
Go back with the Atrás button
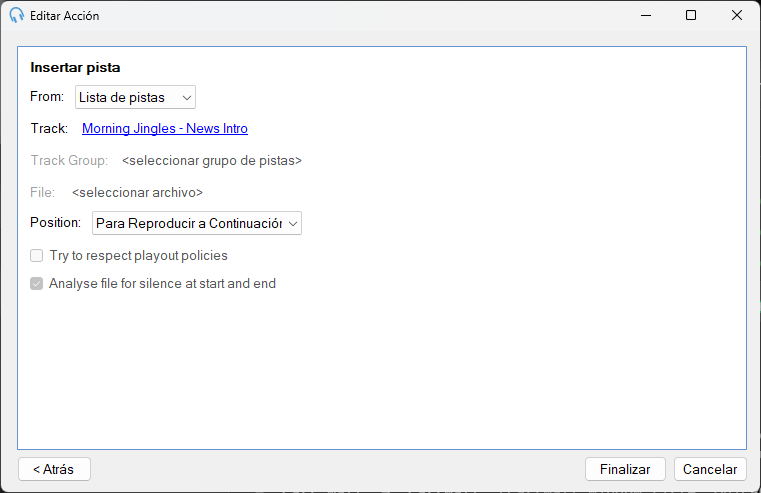(x=54, y=469)
